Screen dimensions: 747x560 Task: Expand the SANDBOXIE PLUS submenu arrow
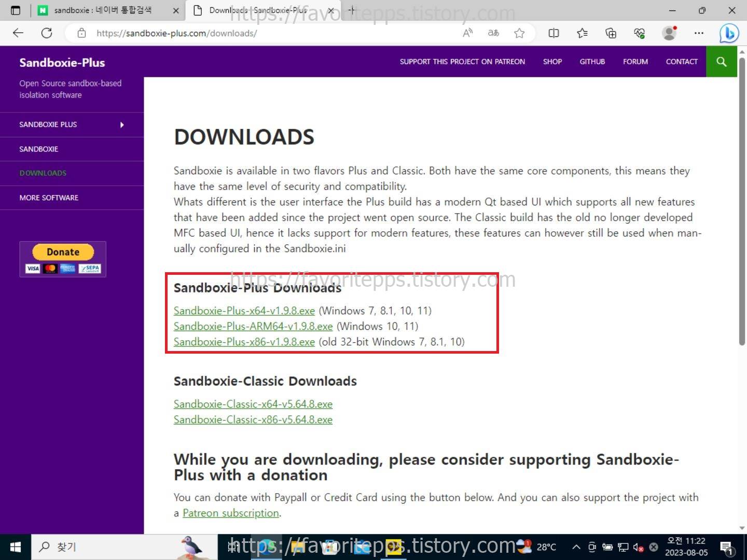(122, 125)
